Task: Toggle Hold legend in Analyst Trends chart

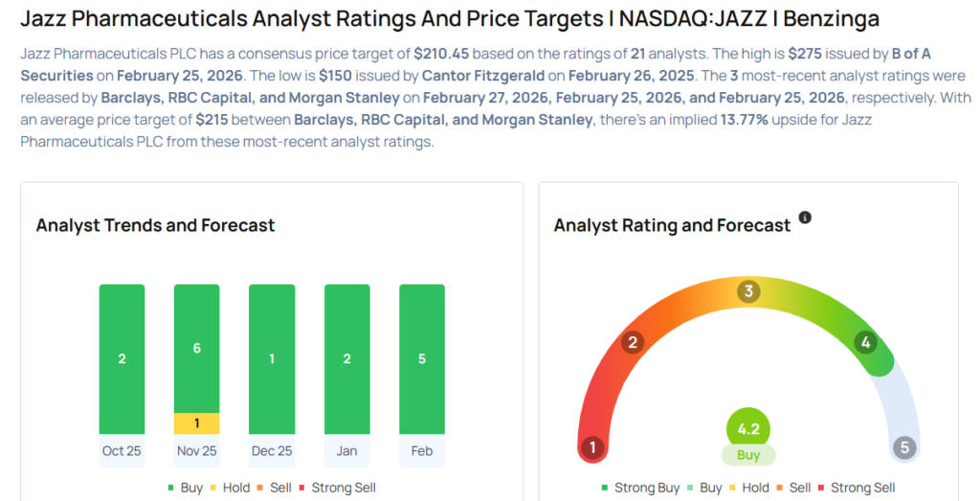Action: click(233, 488)
